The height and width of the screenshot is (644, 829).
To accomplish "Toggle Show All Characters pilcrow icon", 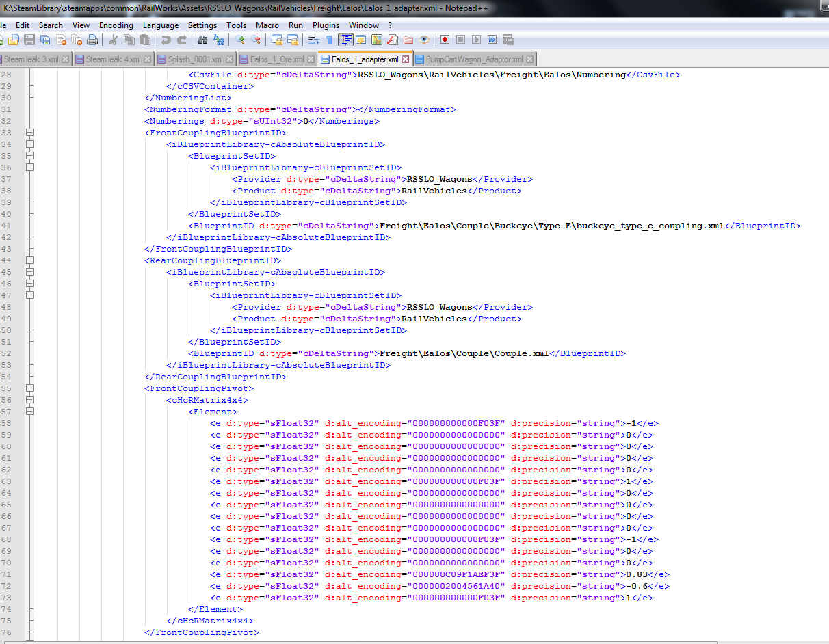I will [x=329, y=40].
